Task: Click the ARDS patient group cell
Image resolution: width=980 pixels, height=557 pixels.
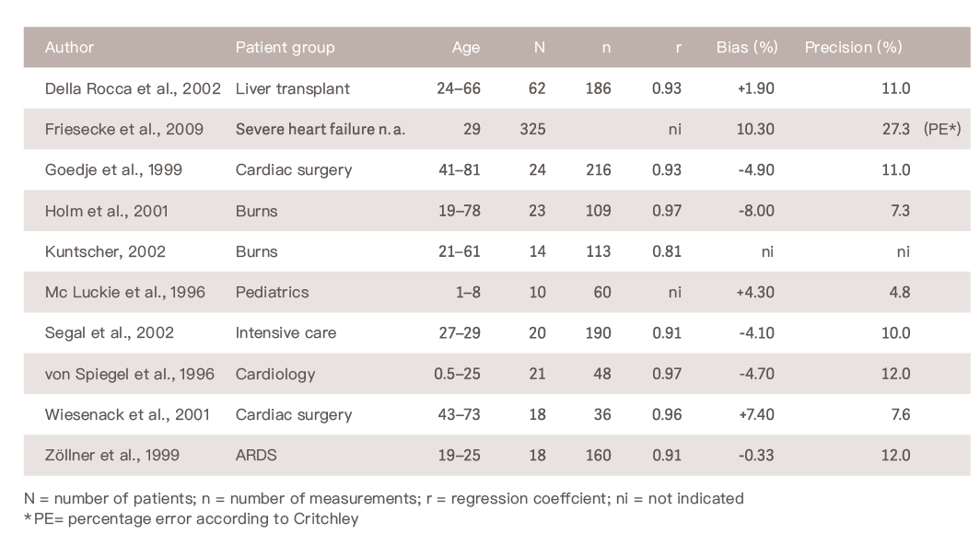Action: [257, 455]
